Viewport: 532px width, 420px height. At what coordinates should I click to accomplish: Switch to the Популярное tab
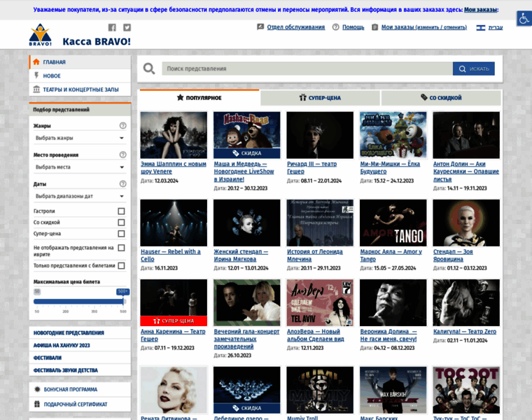(x=199, y=98)
